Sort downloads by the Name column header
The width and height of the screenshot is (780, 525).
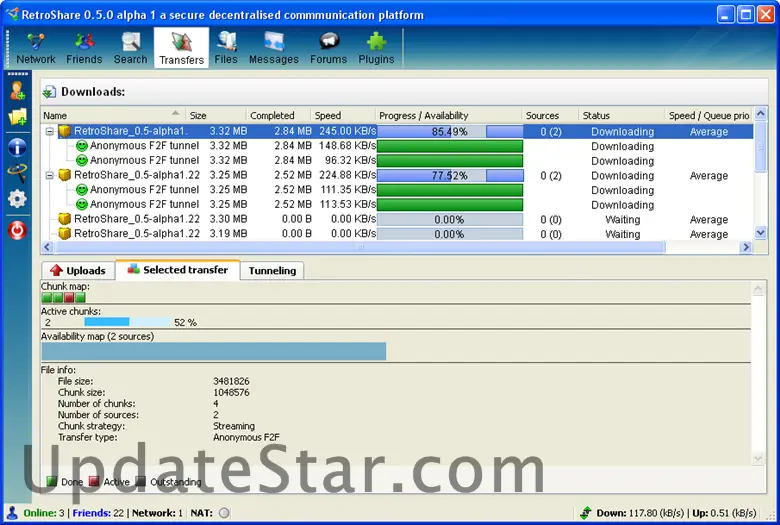pos(110,115)
